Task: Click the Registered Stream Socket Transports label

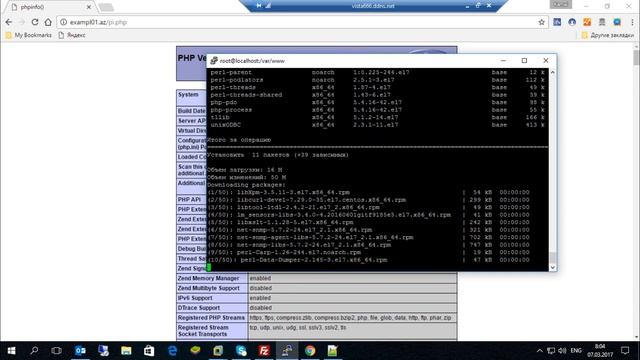Action: [x=202, y=331]
